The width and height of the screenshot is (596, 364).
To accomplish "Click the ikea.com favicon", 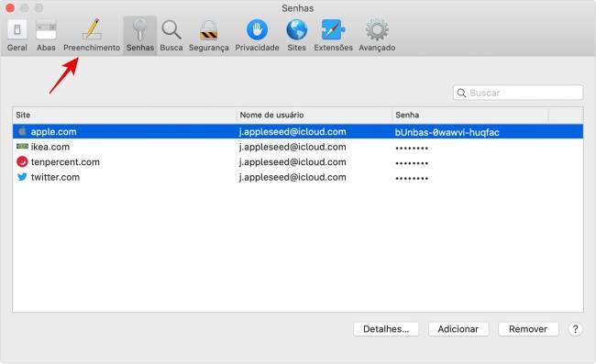I will (x=22, y=147).
